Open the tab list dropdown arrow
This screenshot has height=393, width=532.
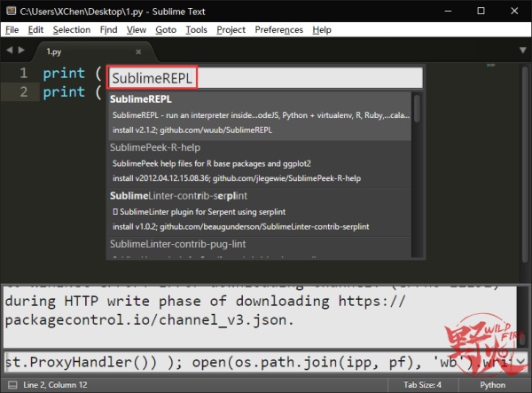click(x=522, y=51)
